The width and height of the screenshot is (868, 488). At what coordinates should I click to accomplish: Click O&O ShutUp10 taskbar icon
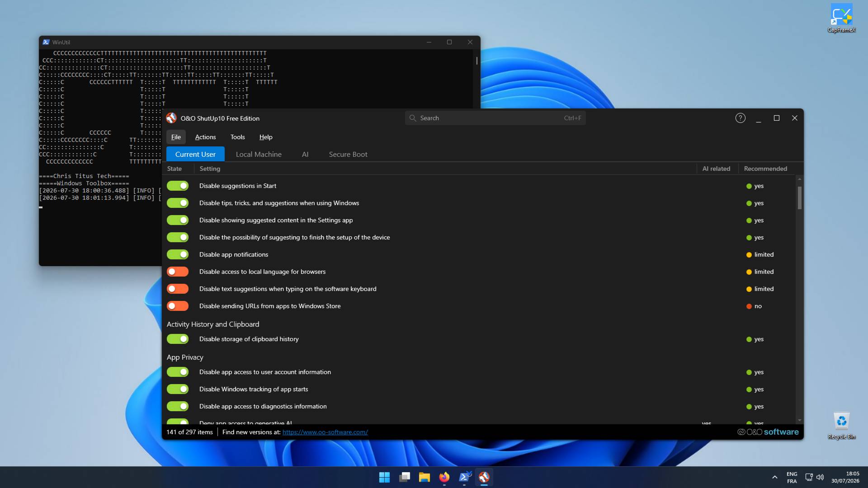[484, 477]
